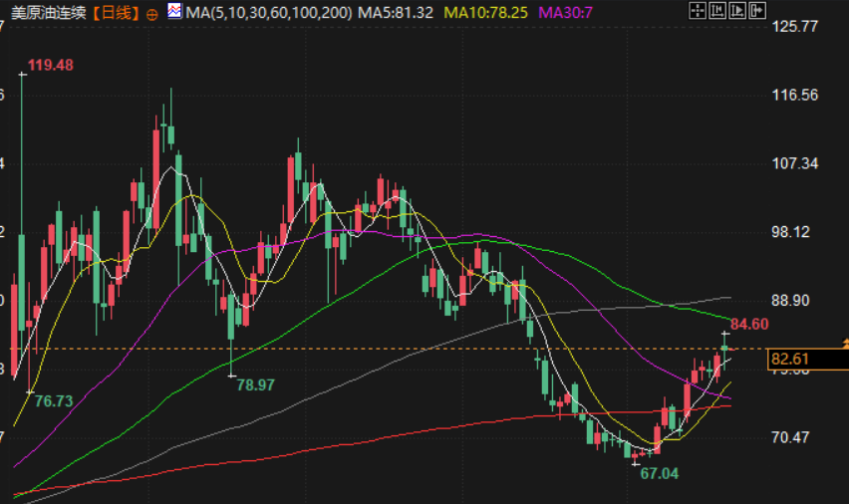Click the step-back chart axis icon
This screenshot has height=504, width=849.
click(717, 10)
